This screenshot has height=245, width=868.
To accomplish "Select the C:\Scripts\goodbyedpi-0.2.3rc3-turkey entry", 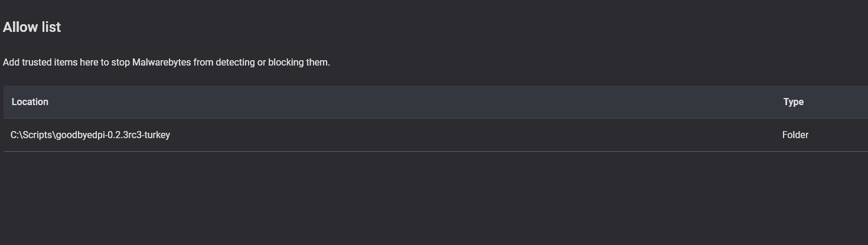I will pyautogui.click(x=435, y=135).
